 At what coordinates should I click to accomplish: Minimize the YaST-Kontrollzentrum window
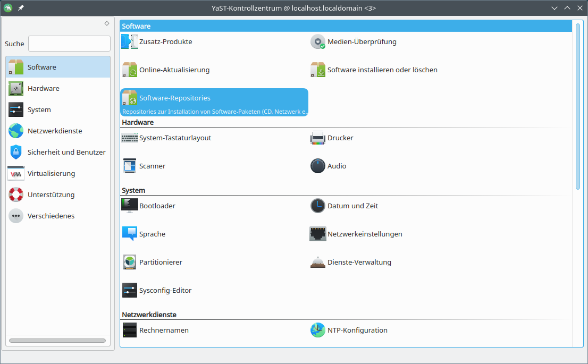pos(555,8)
